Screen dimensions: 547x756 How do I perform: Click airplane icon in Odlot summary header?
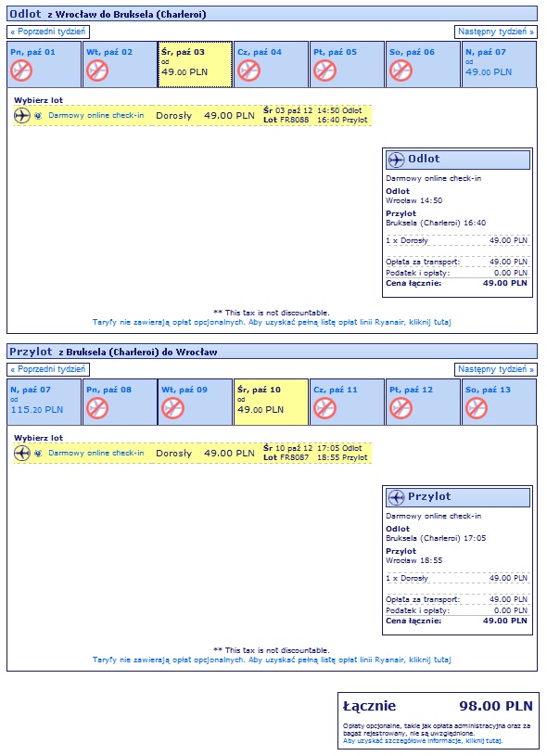click(396, 160)
